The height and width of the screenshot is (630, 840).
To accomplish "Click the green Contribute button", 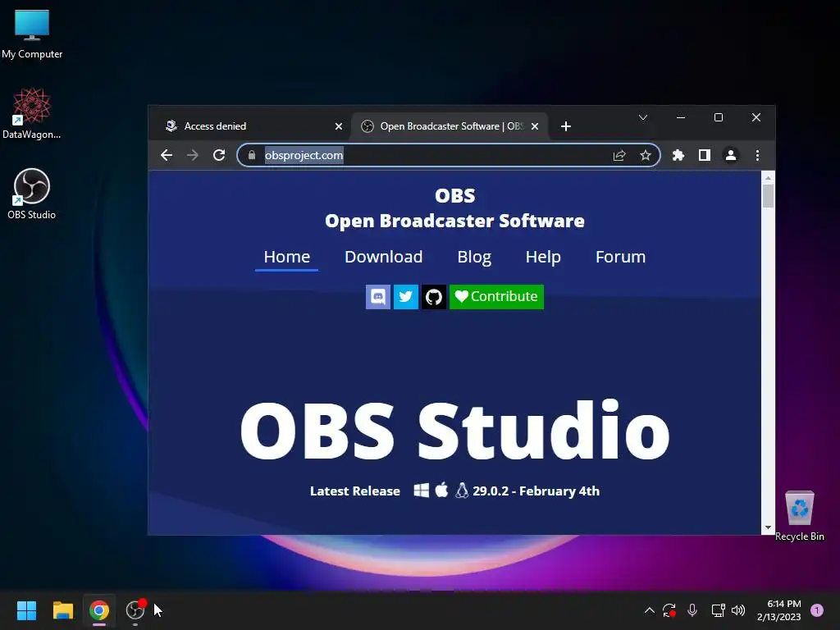I will click(496, 297).
